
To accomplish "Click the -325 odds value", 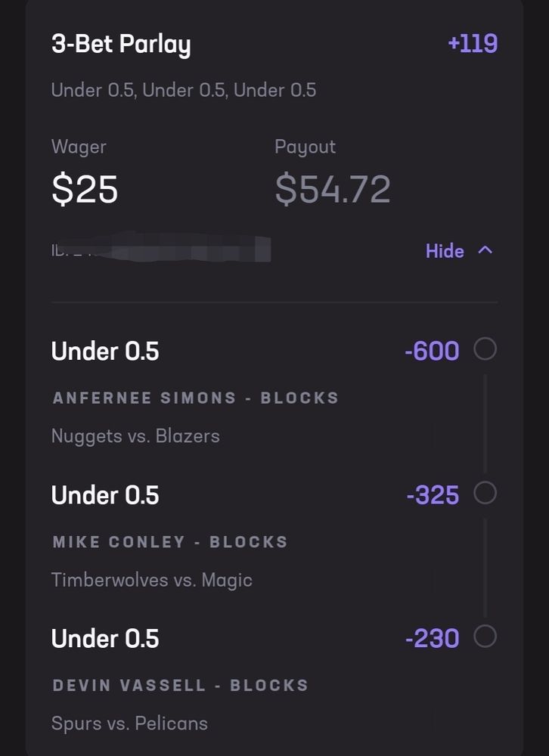I will tap(433, 495).
